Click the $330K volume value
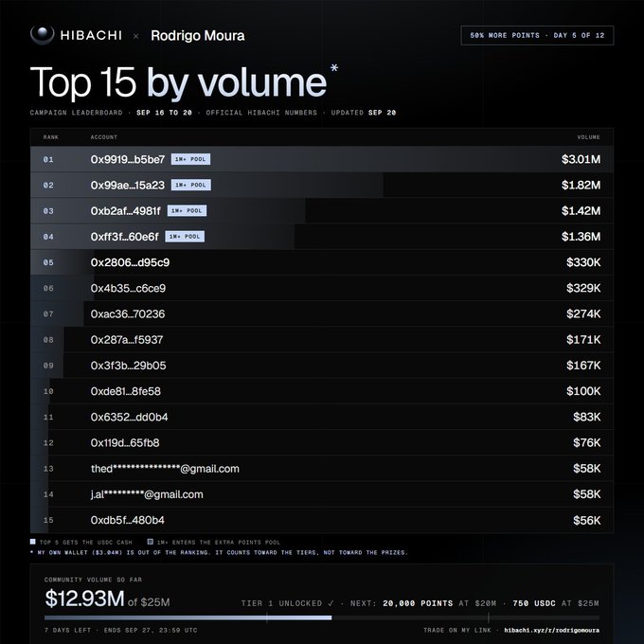The image size is (644, 644). click(x=583, y=262)
